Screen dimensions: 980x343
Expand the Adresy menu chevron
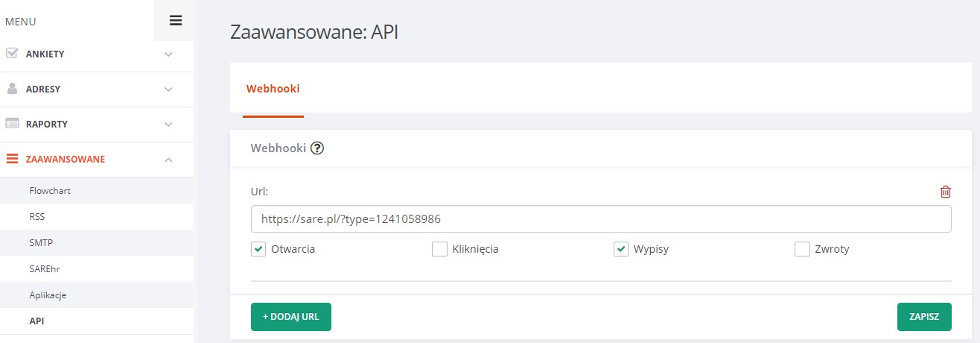pos(168,89)
